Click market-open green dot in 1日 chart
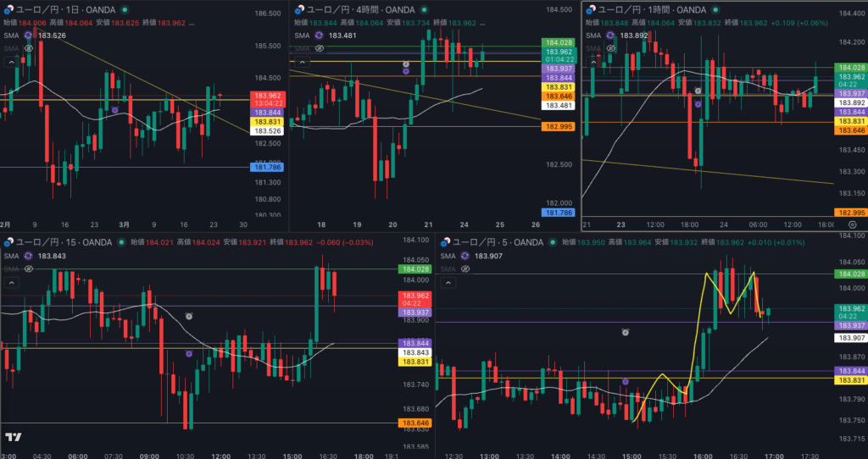The width and height of the screenshot is (868, 459). coord(125,10)
